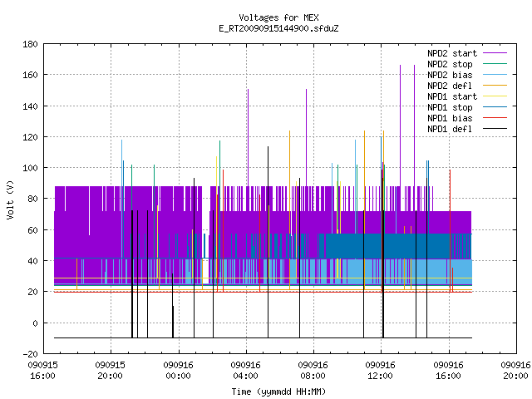532x399 pixels.
Task: Click the y-axis tick value 180
Action: [x=30, y=44]
